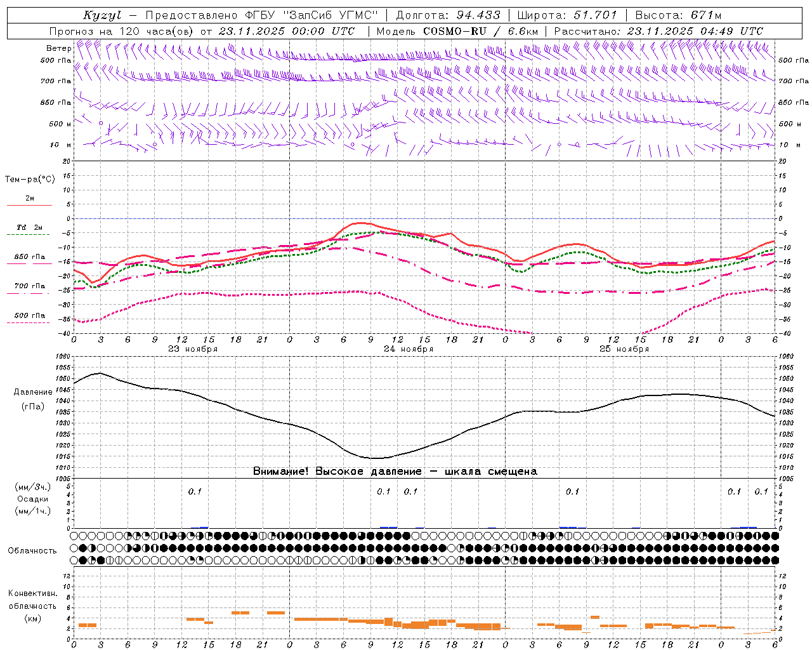Click the station name "Kyzyl" in the header
Image resolution: width=812 pixels, height=650 pixels.
tap(102, 15)
